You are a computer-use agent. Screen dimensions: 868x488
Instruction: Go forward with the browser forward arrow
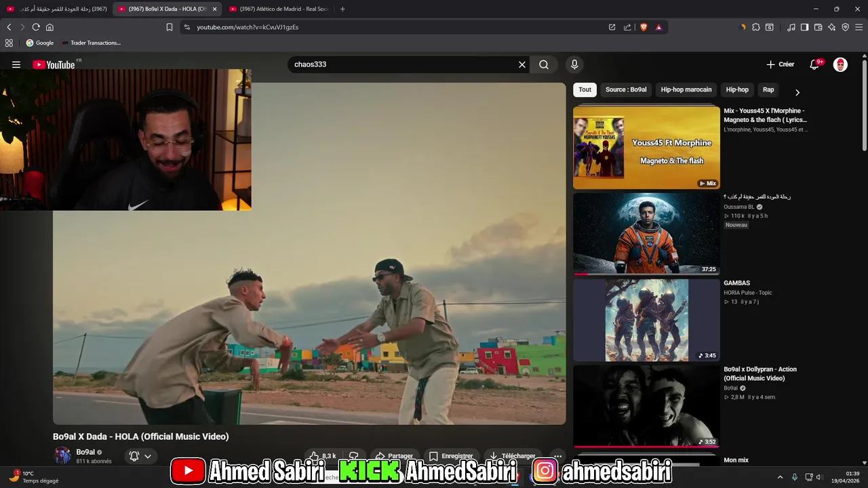tap(22, 27)
